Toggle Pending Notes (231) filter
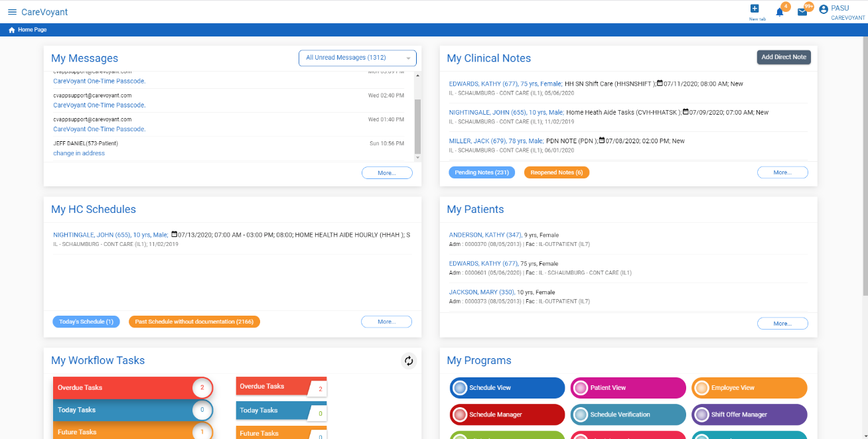This screenshot has height=439, width=868. coord(482,172)
